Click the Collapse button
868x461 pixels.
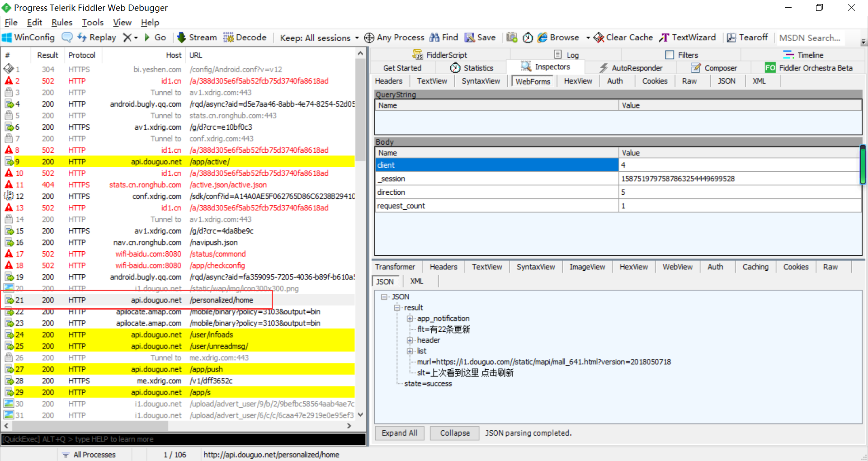[x=455, y=433]
